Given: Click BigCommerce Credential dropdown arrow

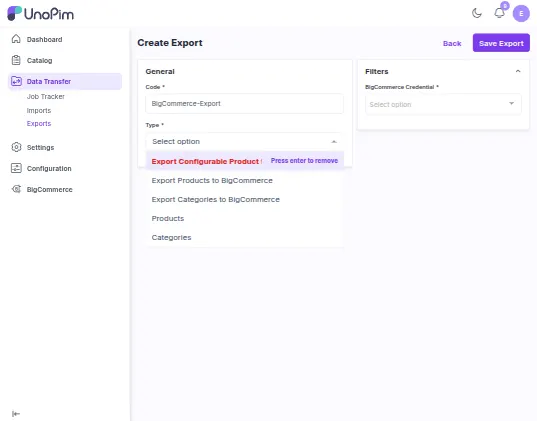Looking at the screenshot, I should click(x=511, y=103).
